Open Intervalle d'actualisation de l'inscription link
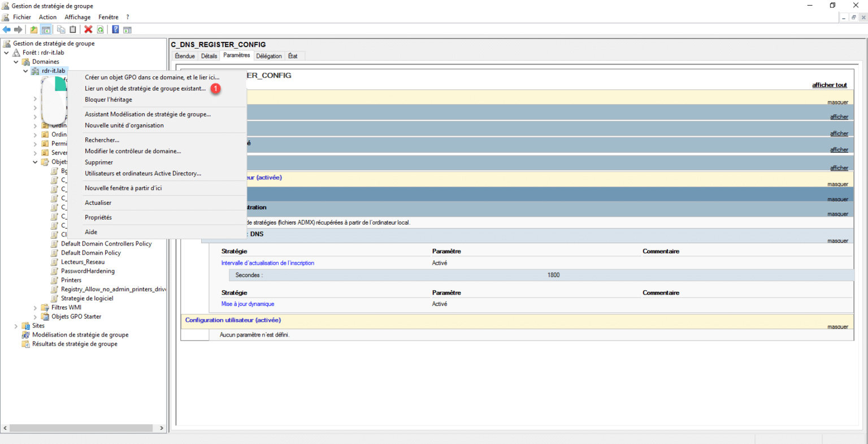This screenshot has height=444, width=868. point(268,263)
